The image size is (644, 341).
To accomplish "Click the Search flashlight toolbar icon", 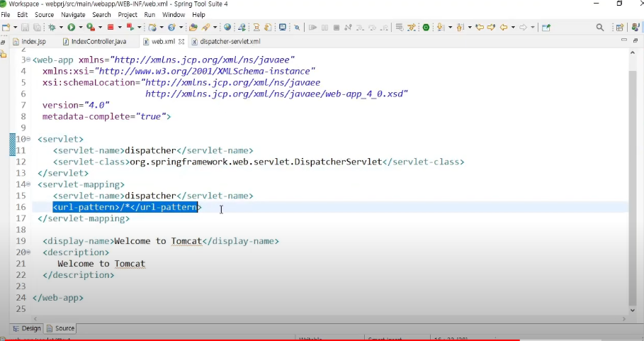I will (x=205, y=28).
